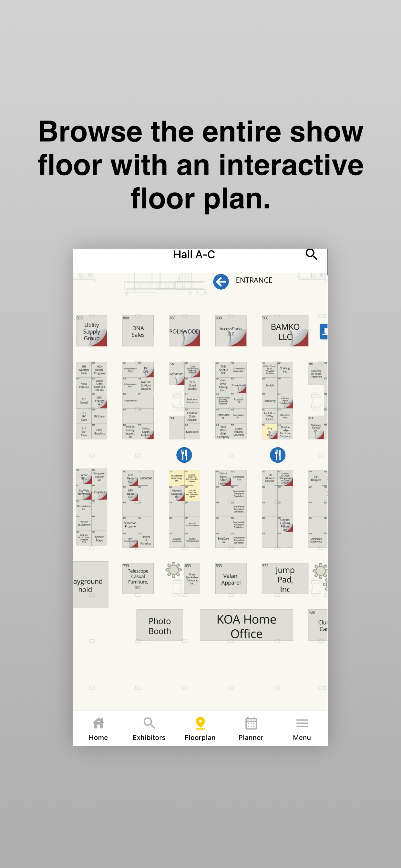The image size is (401, 868).
Task: Select Weather Tech booth 906
Action: pyautogui.click(x=84, y=370)
